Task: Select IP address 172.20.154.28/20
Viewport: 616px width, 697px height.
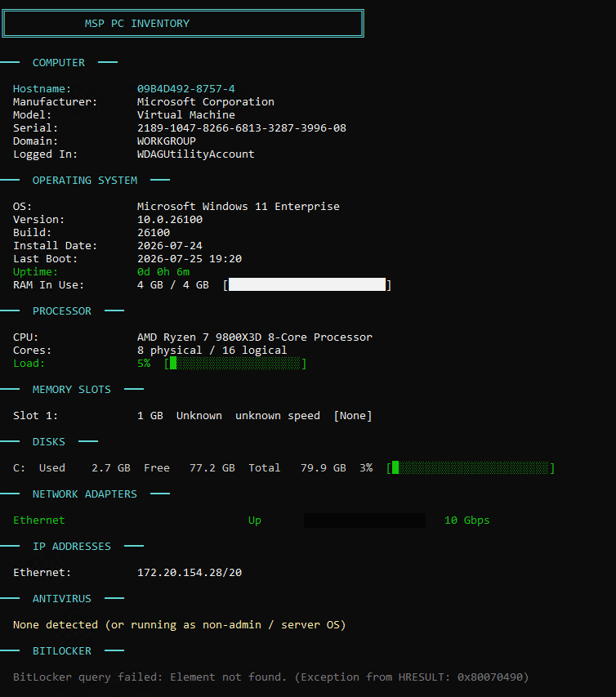Action: pyautogui.click(x=190, y=573)
